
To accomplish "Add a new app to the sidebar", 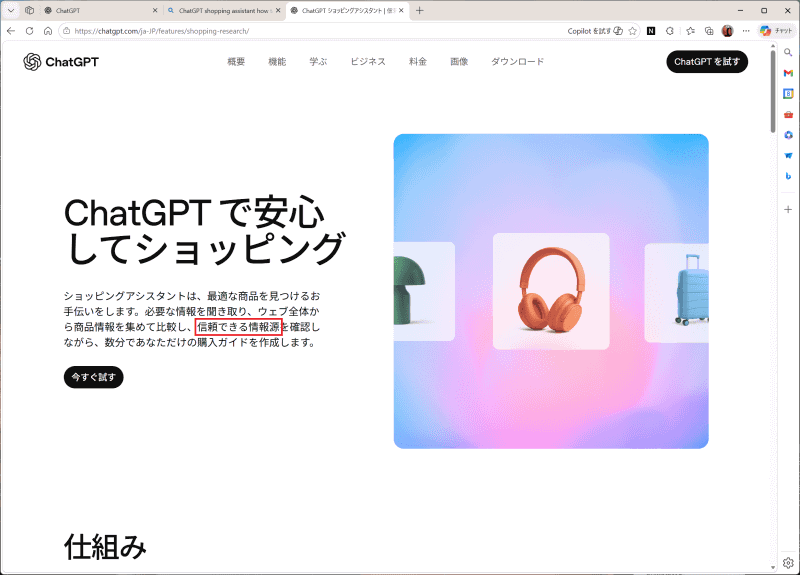I will point(788,209).
